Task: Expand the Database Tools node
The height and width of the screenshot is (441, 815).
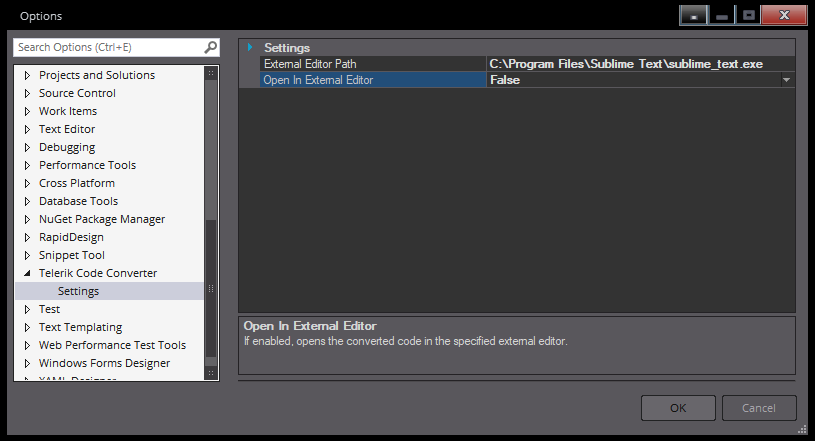Action: 28,201
